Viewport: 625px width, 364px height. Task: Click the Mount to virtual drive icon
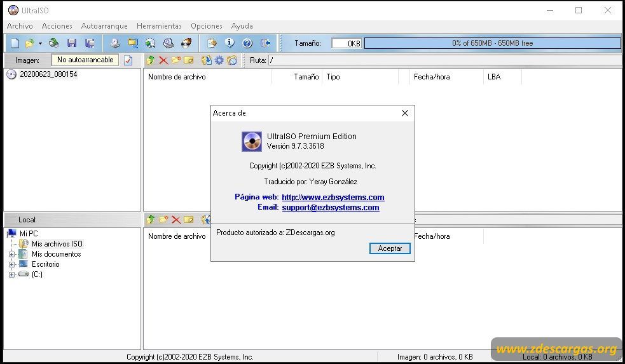pyautogui.click(x=168, y=43)
